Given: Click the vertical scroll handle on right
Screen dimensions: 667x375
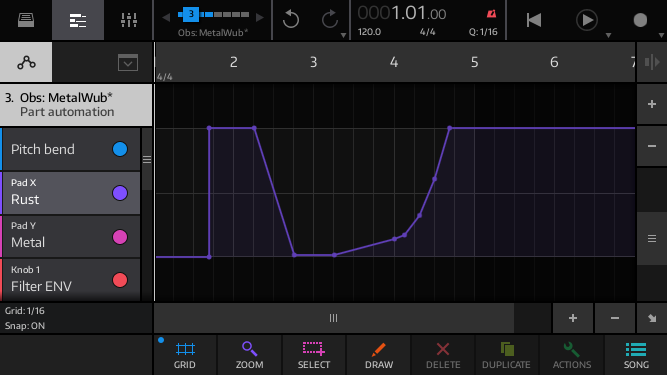Looking at the screenshot, I should pyautogui.click(x=652, y=239).
